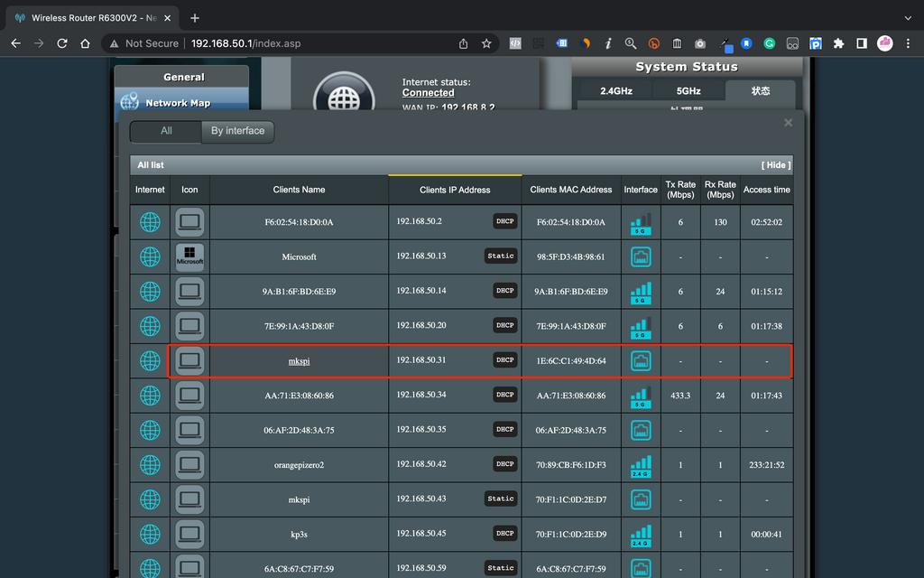The height and width of the screenshot is (578, 924).
Task: Open Network Map in the sidebar
Action: 178,103
